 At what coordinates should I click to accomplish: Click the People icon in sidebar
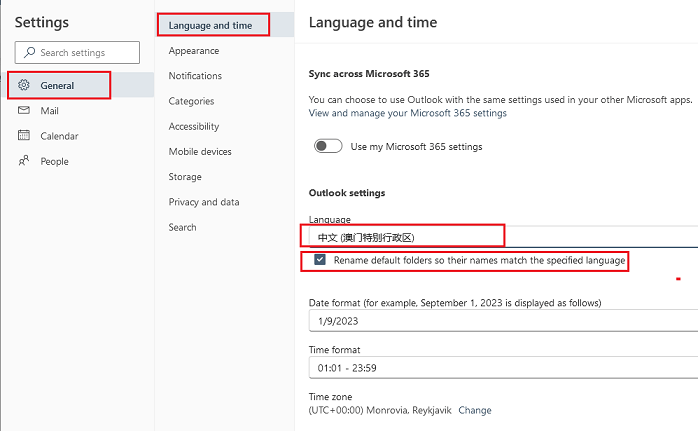(24, 161)
